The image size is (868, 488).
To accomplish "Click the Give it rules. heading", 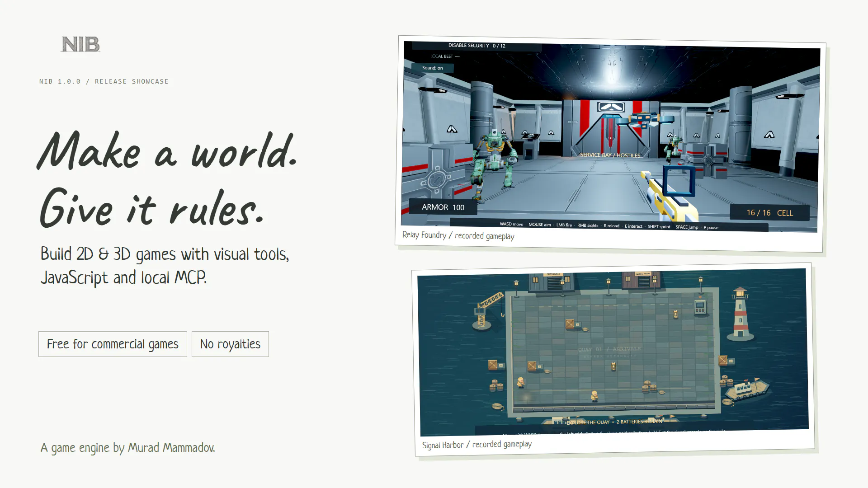I will point(151,208).
